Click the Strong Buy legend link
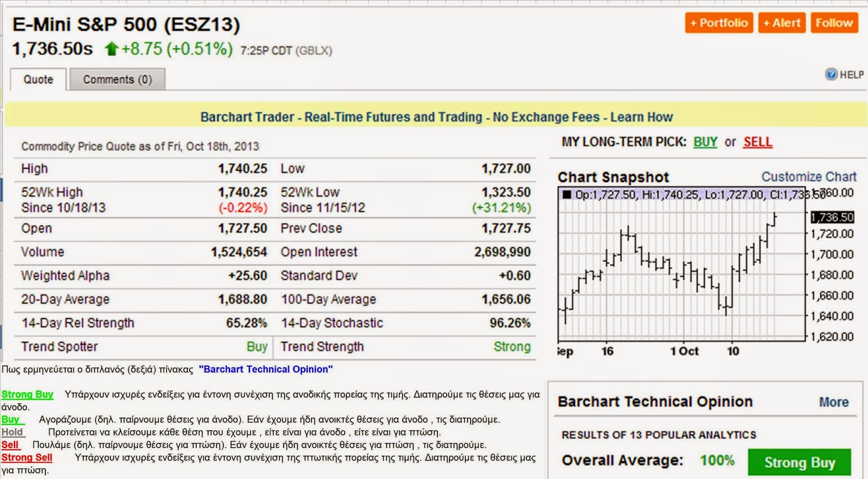The width and height of the screenshot is (868, 479). (28, 394)
